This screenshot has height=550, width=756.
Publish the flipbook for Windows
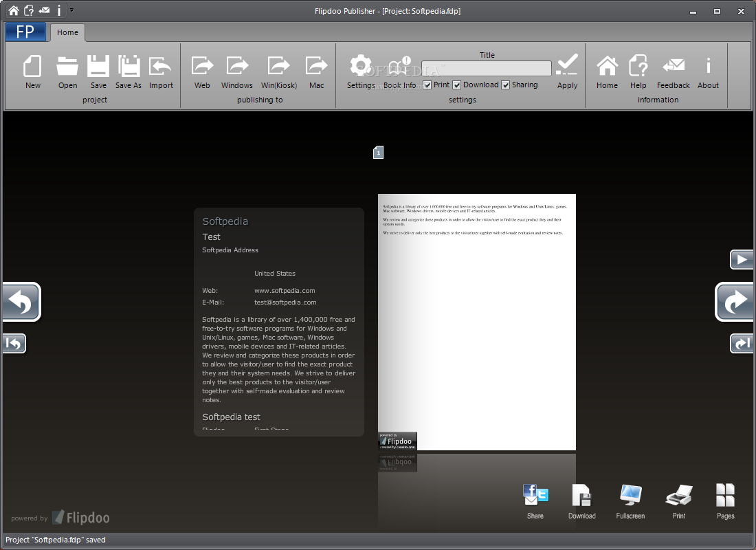coord(236,71)
